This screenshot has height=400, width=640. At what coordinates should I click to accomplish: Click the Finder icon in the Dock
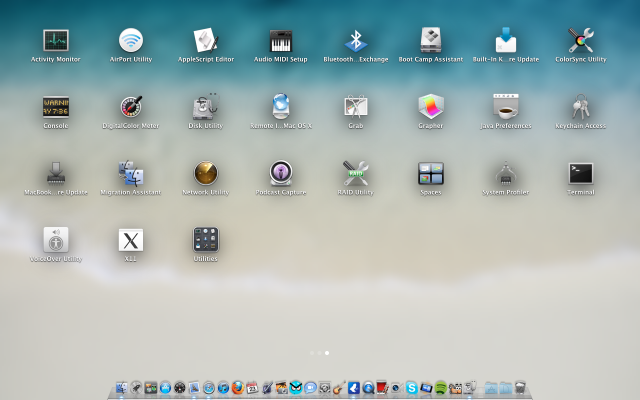click(x=122, y=387)
